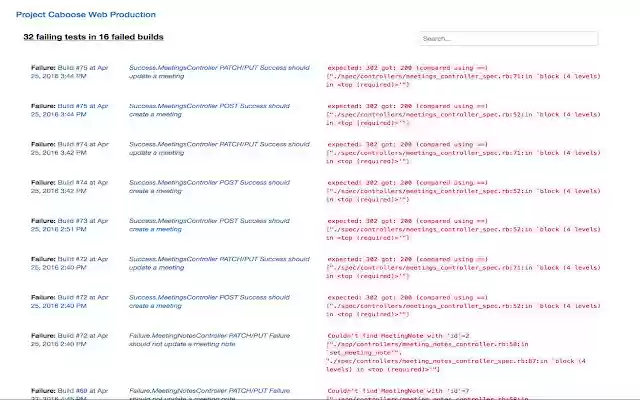Open Build #72 link beside PATCH/PUT update a meeting
Image resolution: width=640 pixels, height=400 pixels.
point(70,263)
